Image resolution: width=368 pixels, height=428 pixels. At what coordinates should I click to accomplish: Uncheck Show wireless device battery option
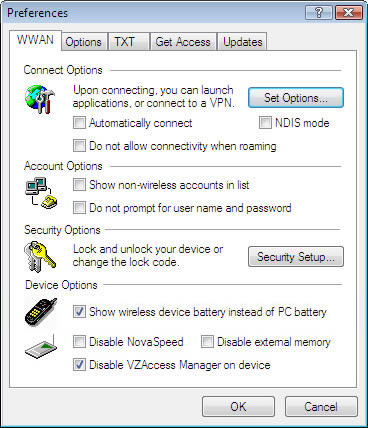(x=79, y=312)
